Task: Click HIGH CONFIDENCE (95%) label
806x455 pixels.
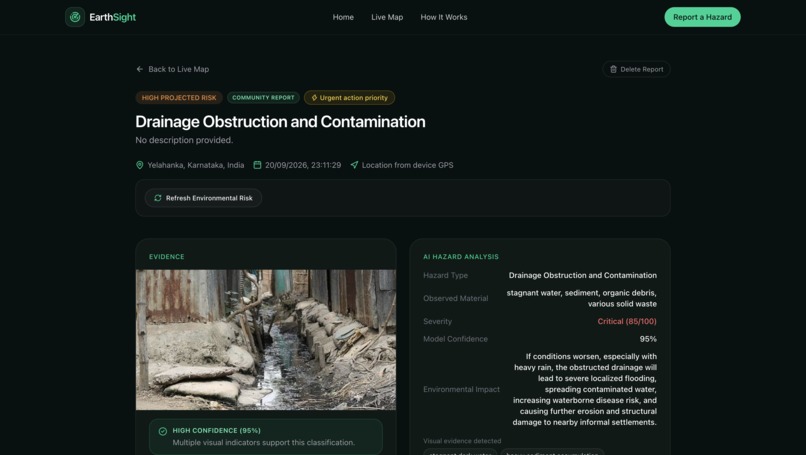Action: click(x=216, y=430)
